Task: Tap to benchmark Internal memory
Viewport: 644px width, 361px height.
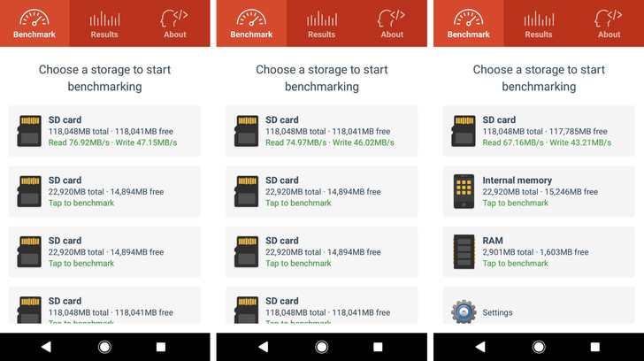Action: (x=516, y=203)
